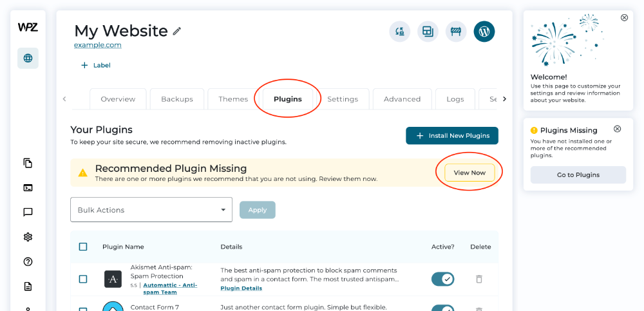Click the pencil icon beside My Website
This screenshot has height=311, width=644.
pyautogui.click(x=177, y=31)
